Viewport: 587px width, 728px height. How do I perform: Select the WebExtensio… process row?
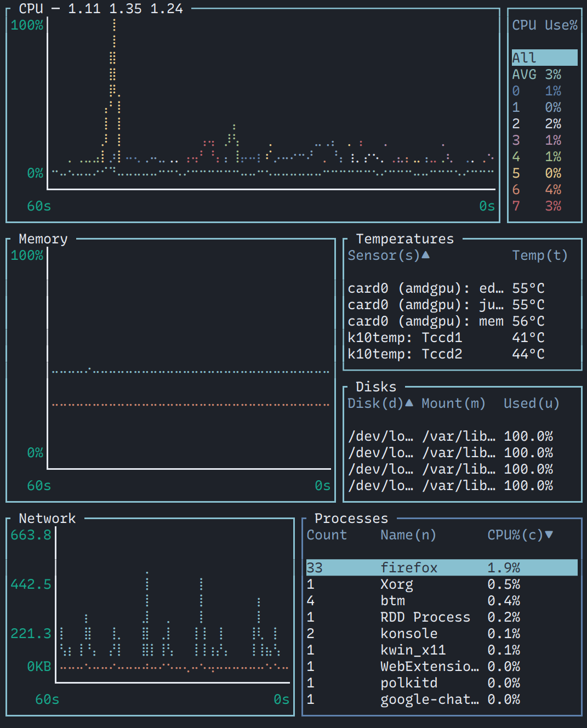(442, 666)
